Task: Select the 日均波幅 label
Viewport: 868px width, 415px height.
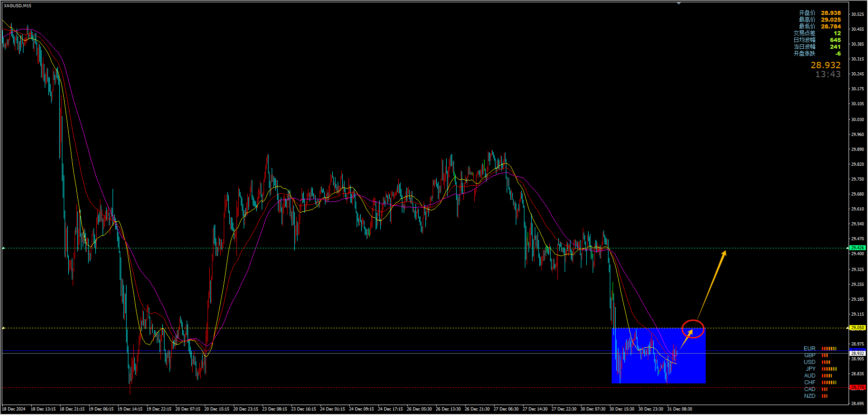Action: 804,40
